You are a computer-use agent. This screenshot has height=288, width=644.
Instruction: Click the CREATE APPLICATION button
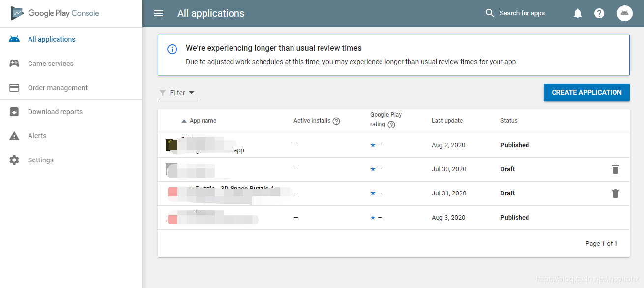pyautogui.click(x=586, y=93)
